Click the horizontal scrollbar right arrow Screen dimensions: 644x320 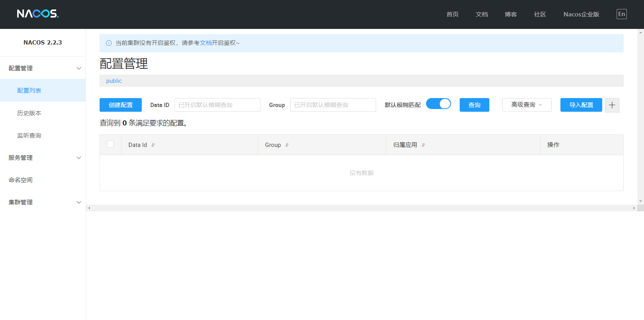click(634, 208)
